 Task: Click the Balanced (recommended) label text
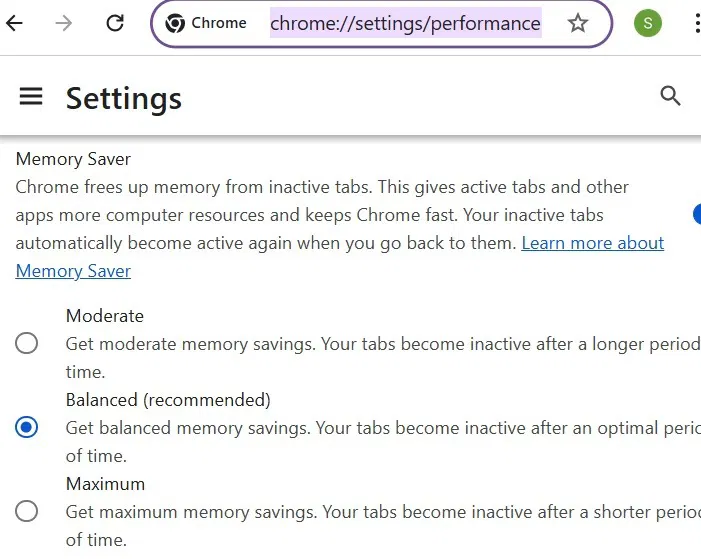click(168, 400)
